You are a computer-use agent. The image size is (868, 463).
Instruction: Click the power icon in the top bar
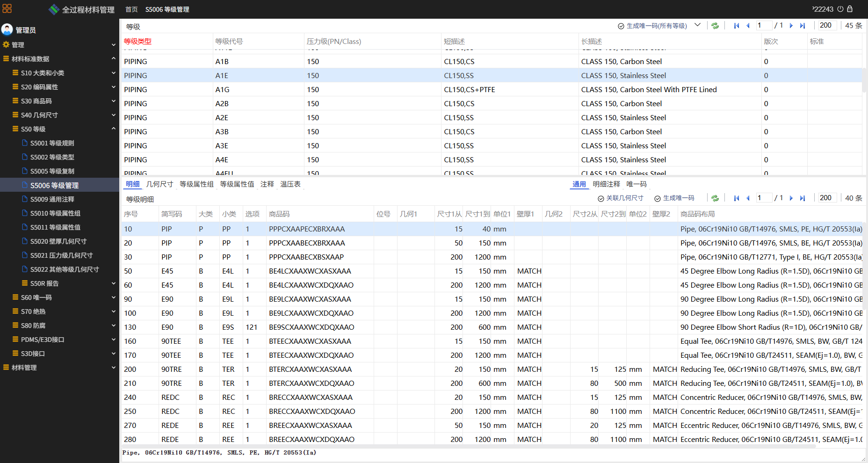point(840,9)
